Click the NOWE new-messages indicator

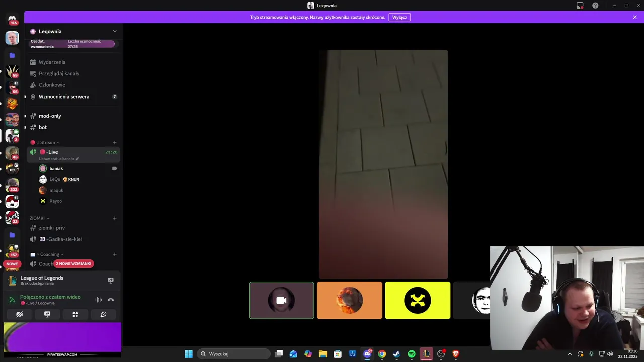(x=12, y=264)
